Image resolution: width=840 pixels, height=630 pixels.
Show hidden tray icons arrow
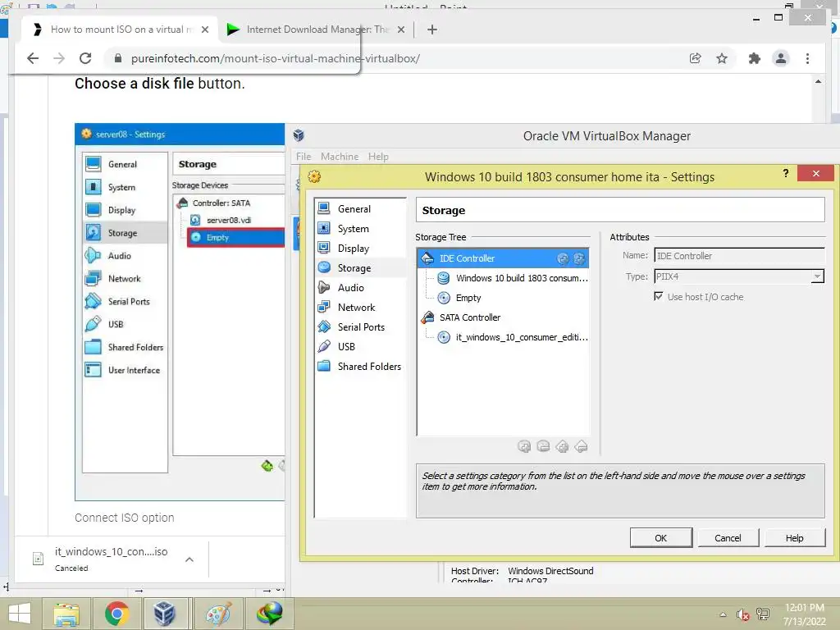[x=723, y=614]
